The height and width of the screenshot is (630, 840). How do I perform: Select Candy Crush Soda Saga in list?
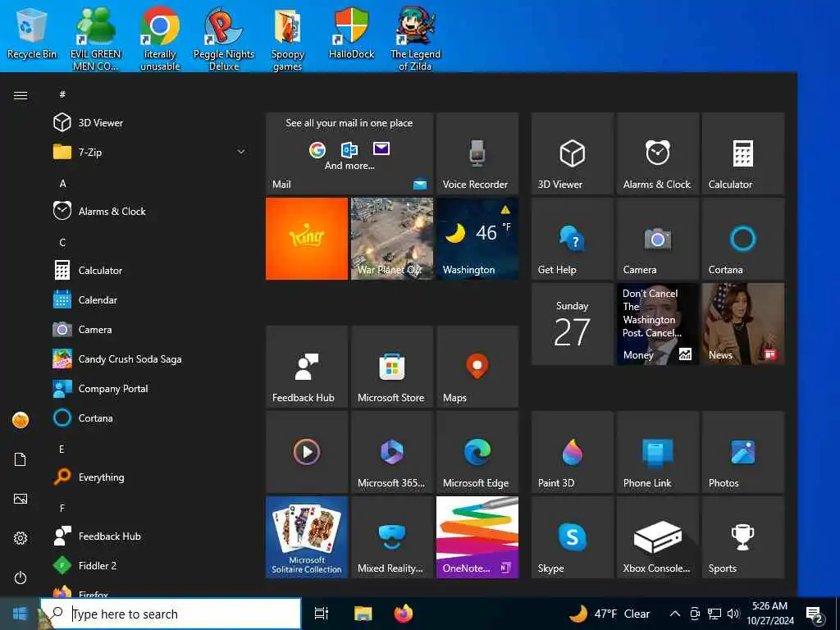click(149, 358)
